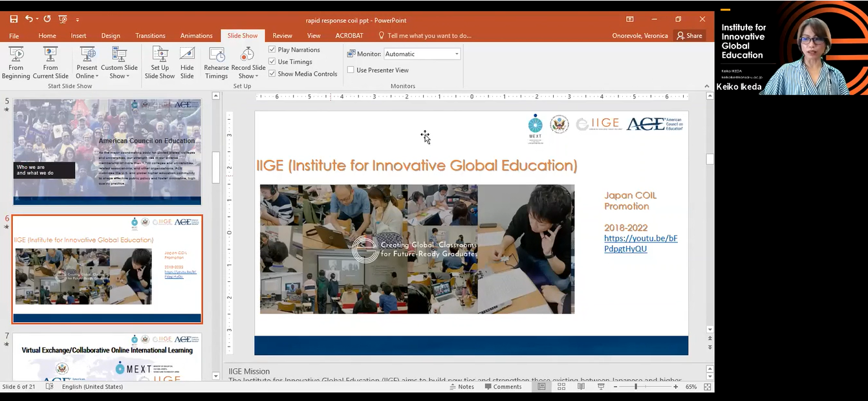Switch to the Insert tab
Image resolution: width=868 pixels, height=401 pixels.
coord(78,36)
